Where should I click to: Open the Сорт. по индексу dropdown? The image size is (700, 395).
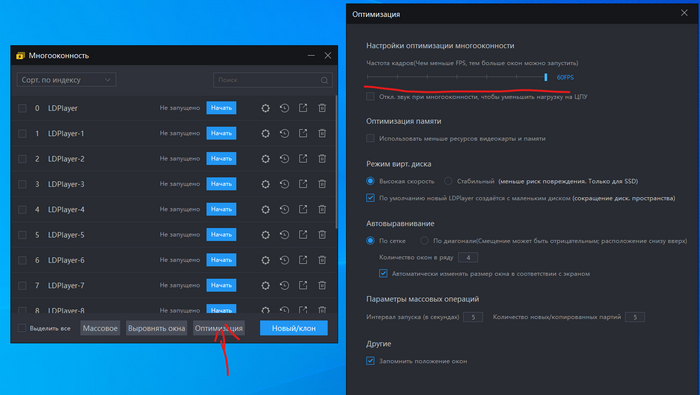67,80
